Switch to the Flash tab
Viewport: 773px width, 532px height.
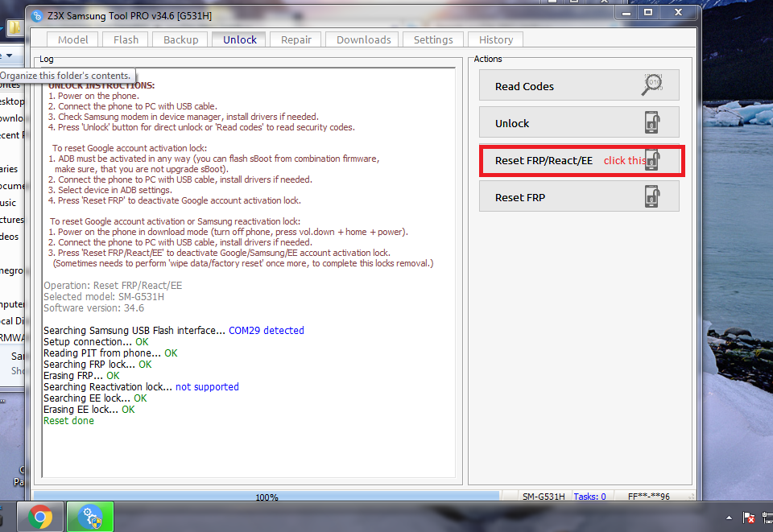(126, 40)
